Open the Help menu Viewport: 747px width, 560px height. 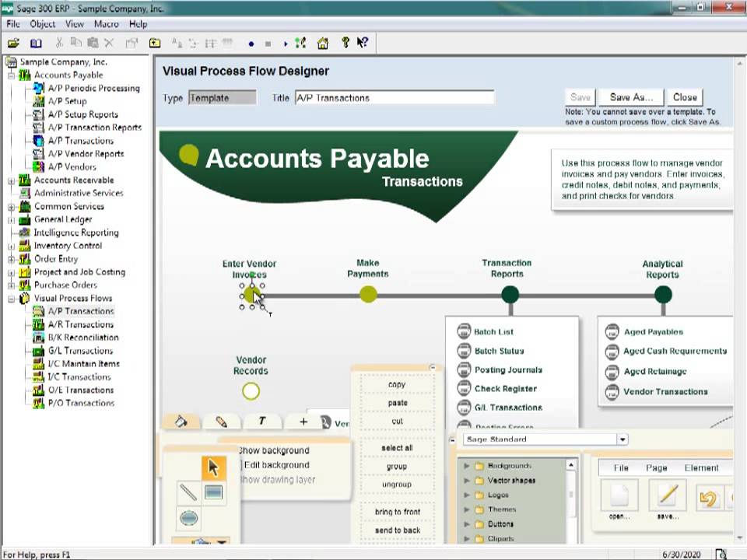[x=139, y=24]
